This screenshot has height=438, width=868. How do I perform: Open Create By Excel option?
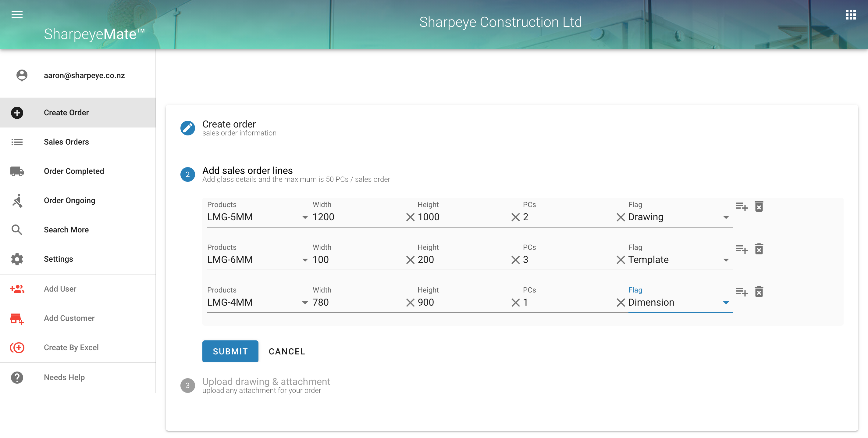click(x=71, y=347)
